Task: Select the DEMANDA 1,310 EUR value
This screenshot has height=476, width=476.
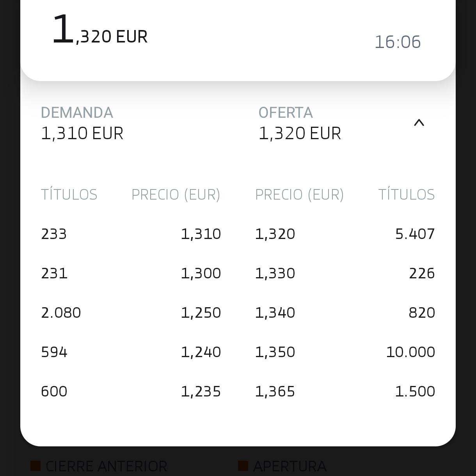Action: point(82,133)
